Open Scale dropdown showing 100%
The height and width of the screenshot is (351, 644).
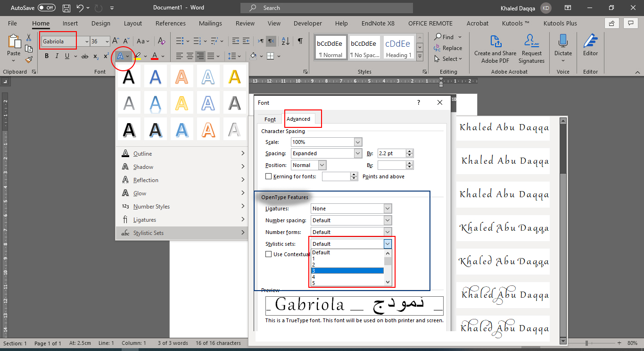358,142
